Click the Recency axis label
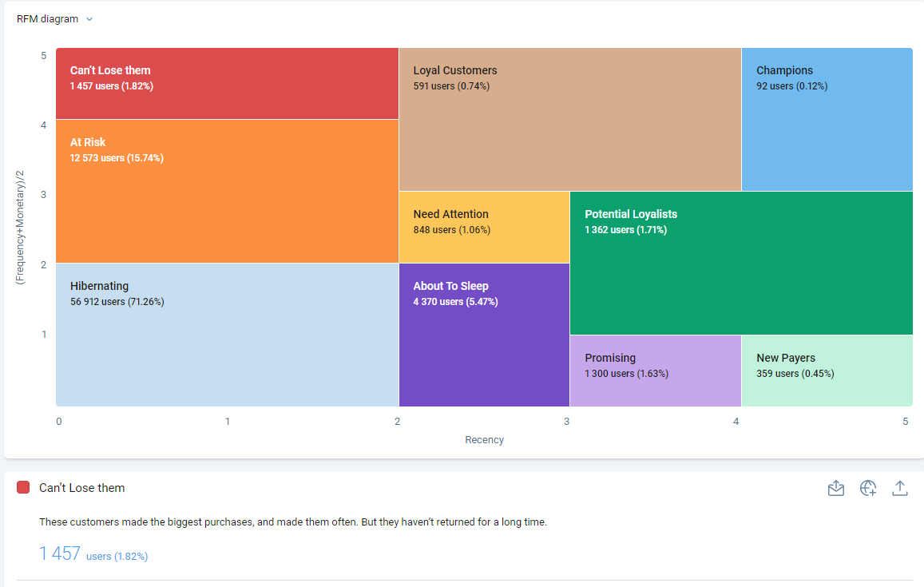Image resolution: width=924 pixels, height=587 pixels. [484, 440]
